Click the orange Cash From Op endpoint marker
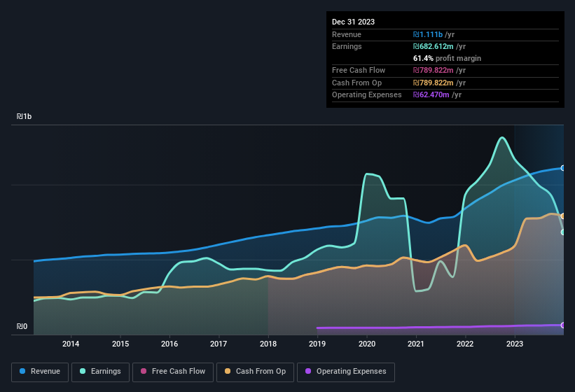Screen dimensions: 575x392 563,216
